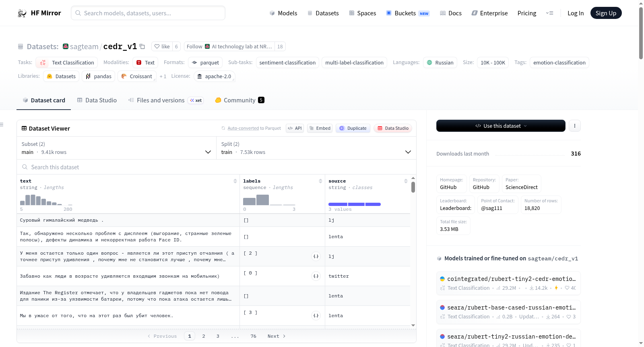Expand the Split train dropdown
Image resolution: width=644 pixels, height=347 pixels.
[x=316, y=148]
